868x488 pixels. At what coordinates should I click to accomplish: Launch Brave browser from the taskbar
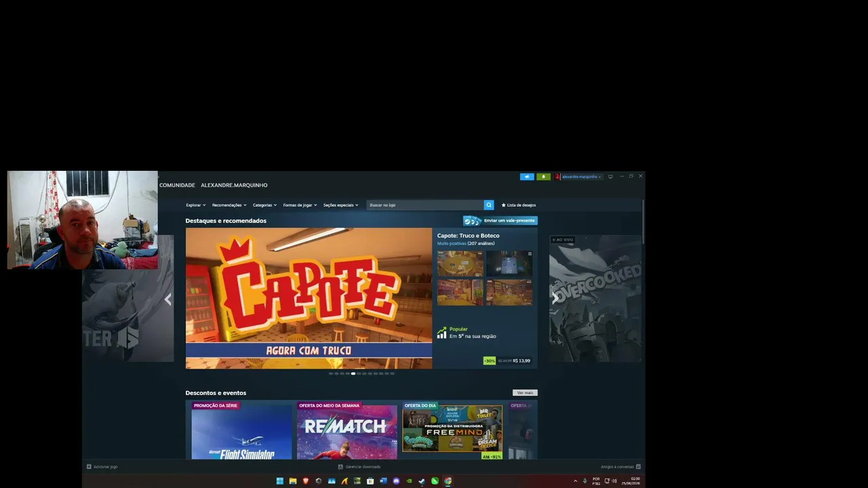(305, 481)
